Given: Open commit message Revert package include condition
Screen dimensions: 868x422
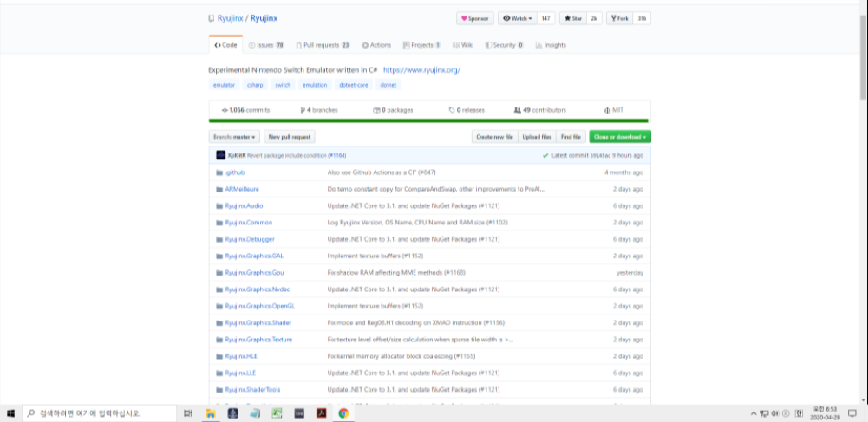Looking at the screenshot, I should coord(287,155).
